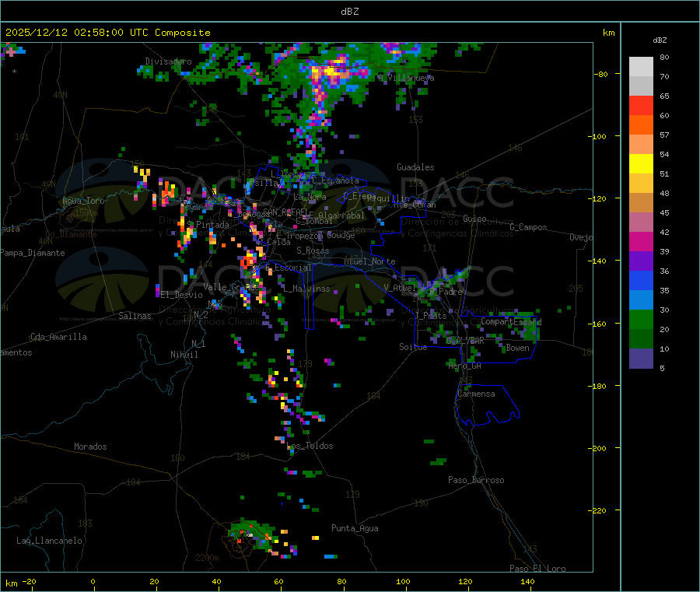
Task: Select the Lag.Llancanelo label
Action: coord(50,541)
